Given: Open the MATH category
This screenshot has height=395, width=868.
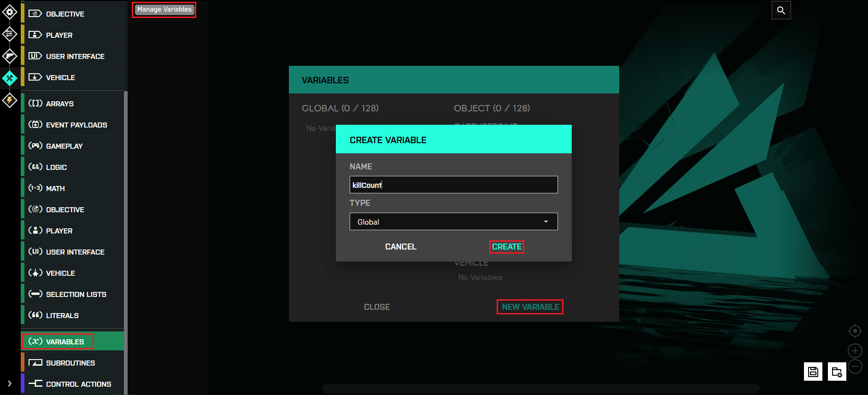Looking at the screenshot, I should point(72,188).
